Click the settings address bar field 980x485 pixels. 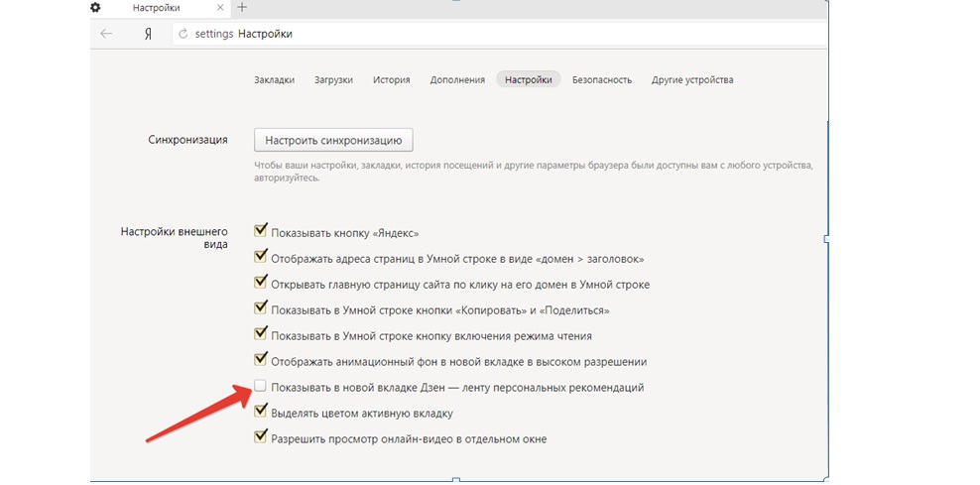[x=500, y=34]
